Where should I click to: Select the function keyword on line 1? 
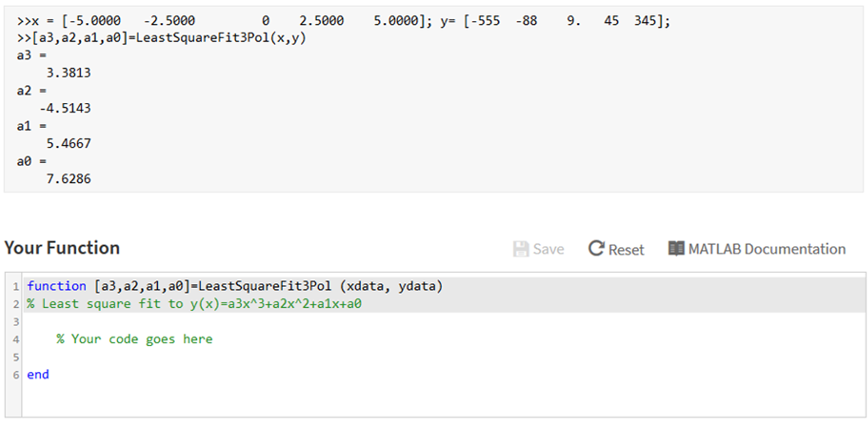click(x=56, y=286)
